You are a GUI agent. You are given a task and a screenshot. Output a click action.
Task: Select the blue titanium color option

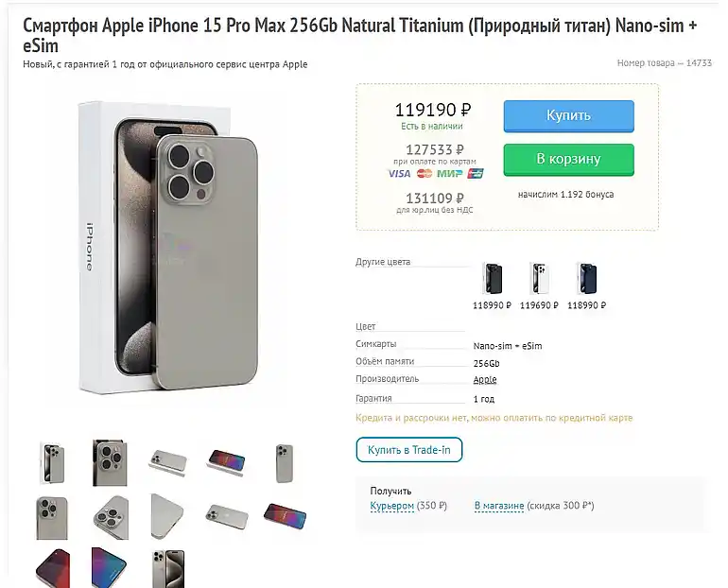pyautogui.click(x=586, y=279)
